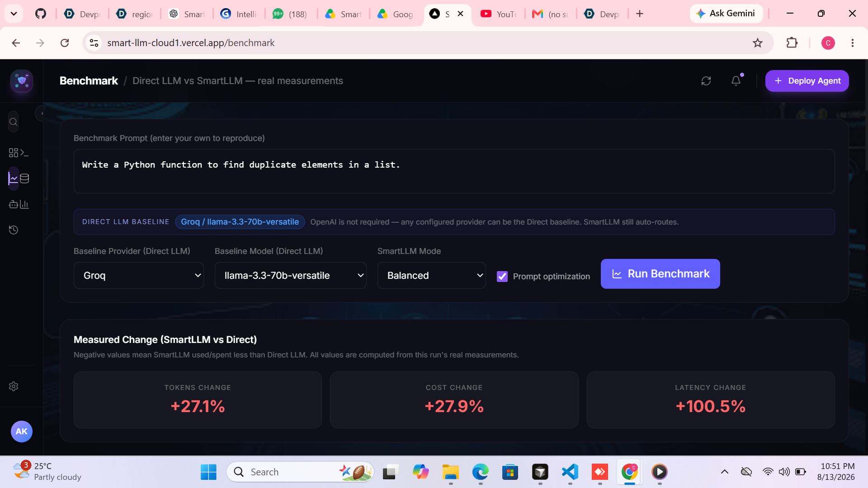This screenshot has height=488, width=868.
Task: Switch to the YouTube tab
Action: point(499,14)
